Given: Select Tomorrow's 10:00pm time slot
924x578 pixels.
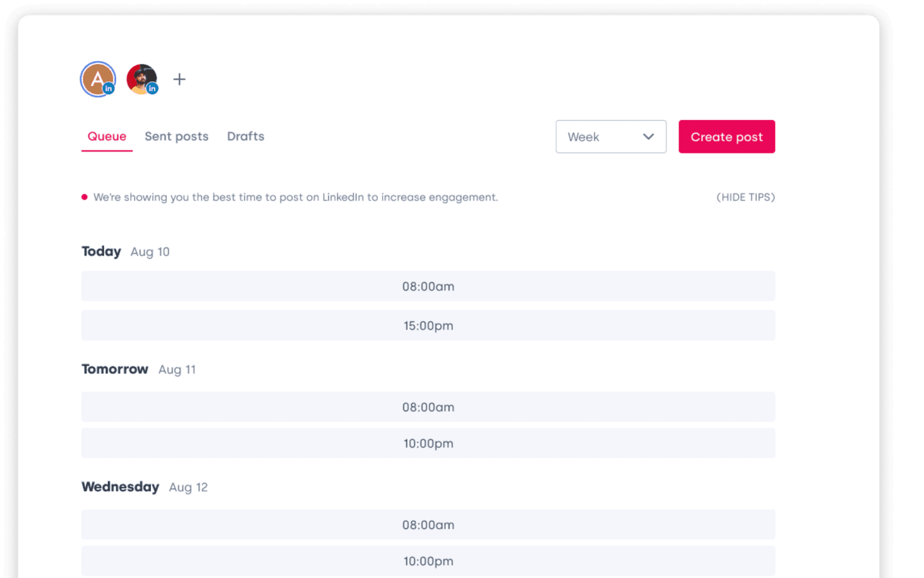Looking at the screenshot, I should 428,443.
